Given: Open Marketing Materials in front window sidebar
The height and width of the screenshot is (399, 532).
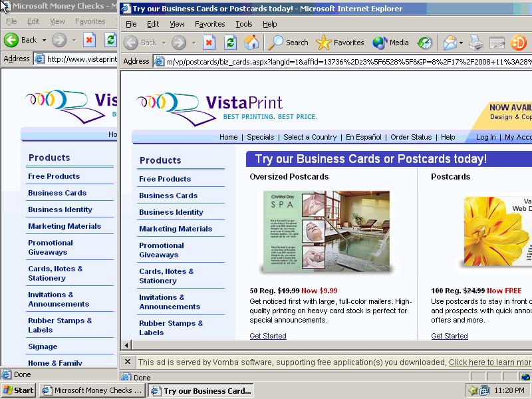Looking at the screenshot, I should (176, 229).
